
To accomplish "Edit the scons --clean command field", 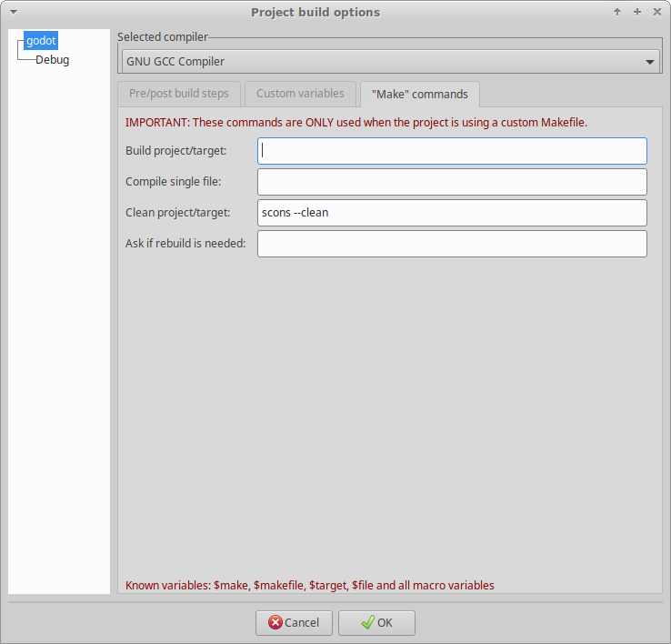I will 452,213.
